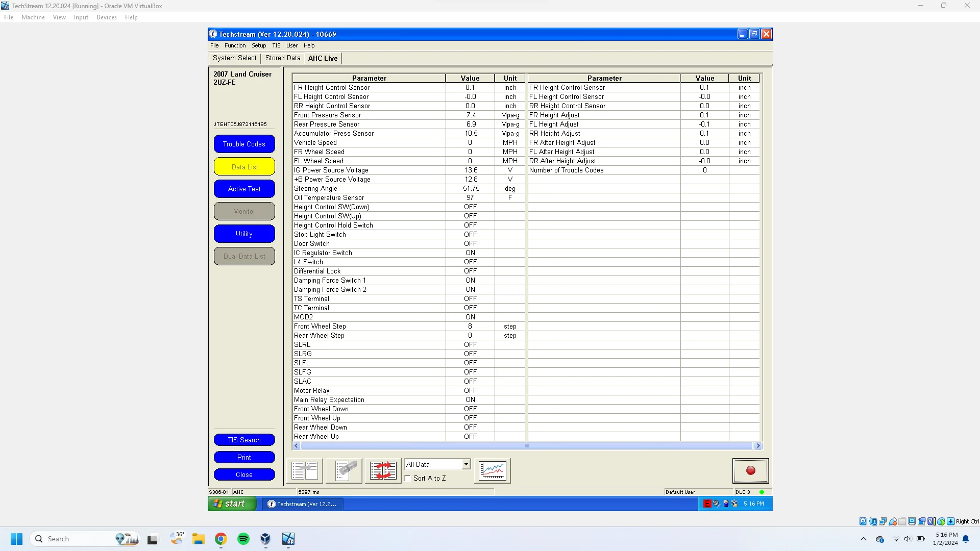Image resolution: width=980 pixels, height=551 pixels.
Task: Click the XP tray volume speaker icon
Action: tap(716, 504)
